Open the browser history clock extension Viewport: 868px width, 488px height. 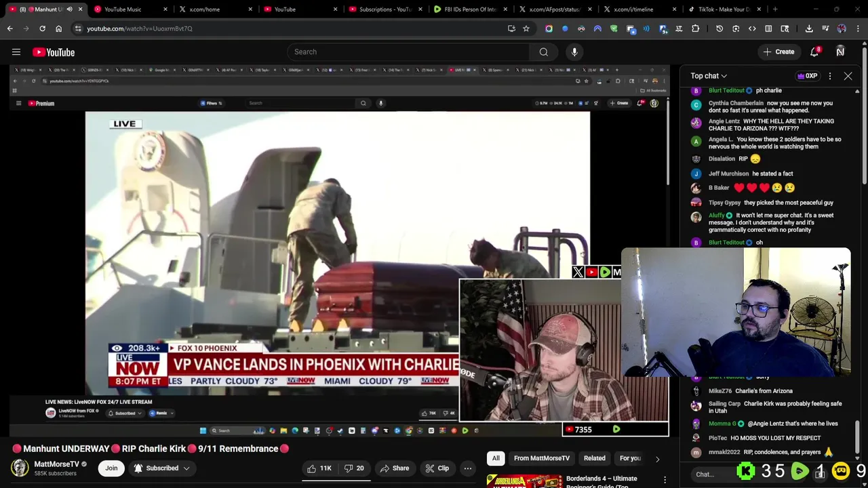719,28
